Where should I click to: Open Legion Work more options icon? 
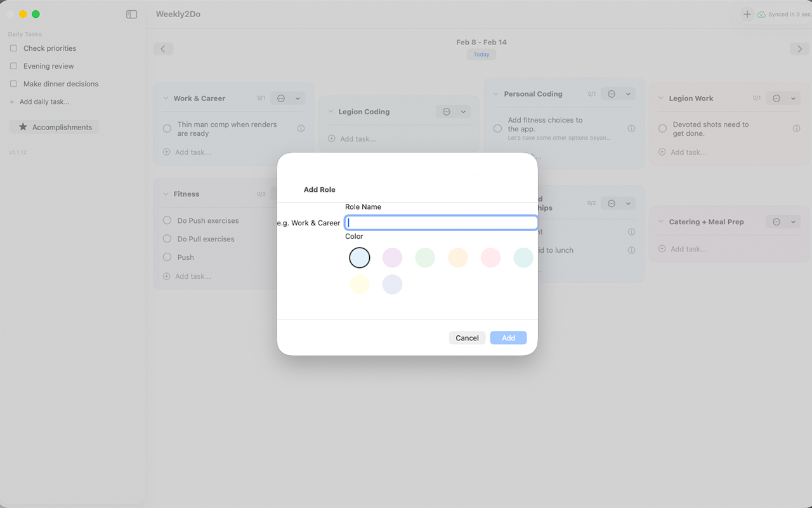click(776, 98)
